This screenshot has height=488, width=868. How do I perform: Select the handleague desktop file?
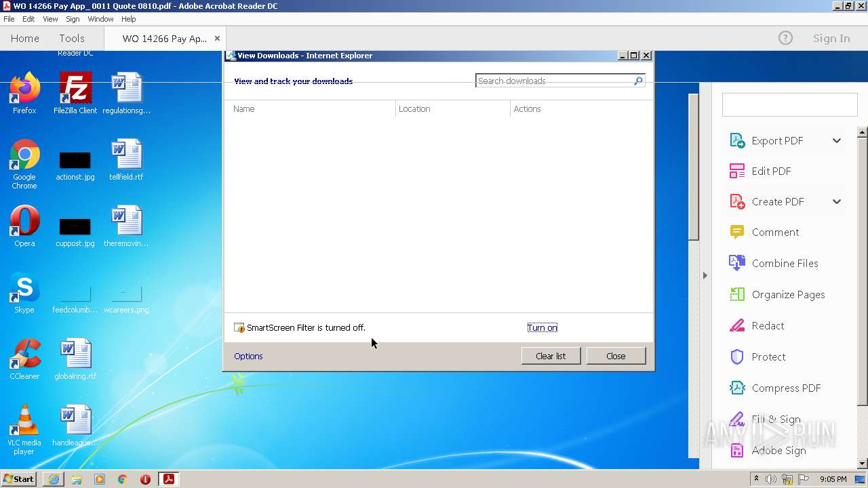click(75, 426)
